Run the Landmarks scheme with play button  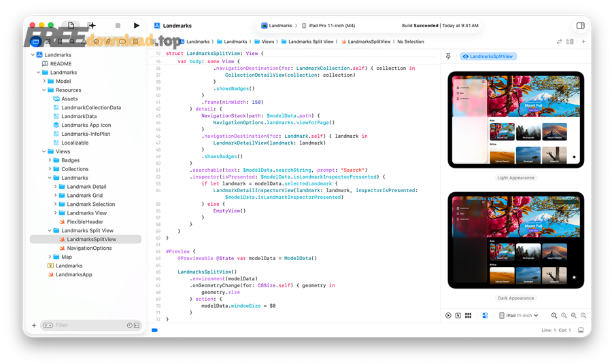tap(136, 25)
